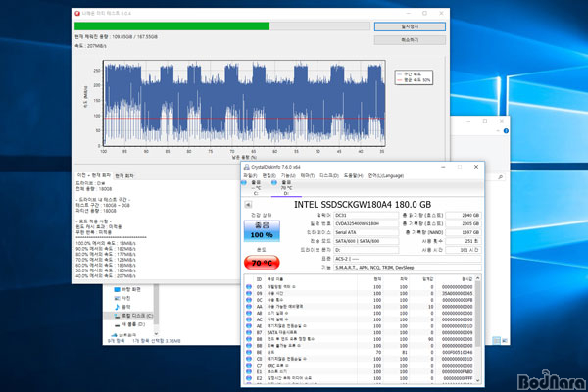Click the SMART list scroll-up arrow
588x392 pixels.
click(x=478, y=278)
